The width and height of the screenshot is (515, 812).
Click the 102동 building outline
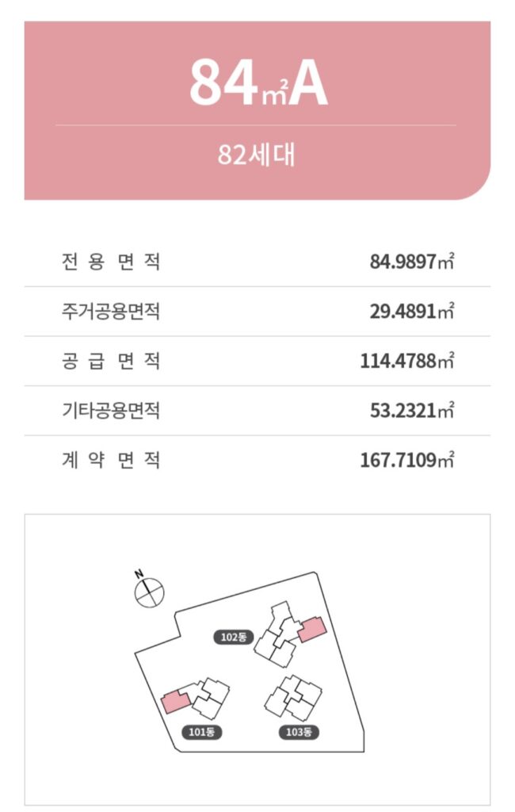277,634
